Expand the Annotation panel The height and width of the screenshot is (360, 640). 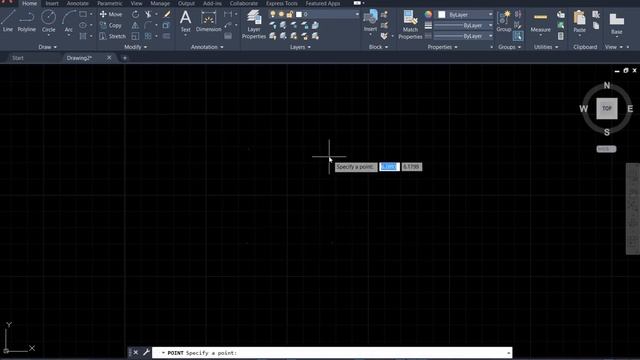click(x=207, y=47)
